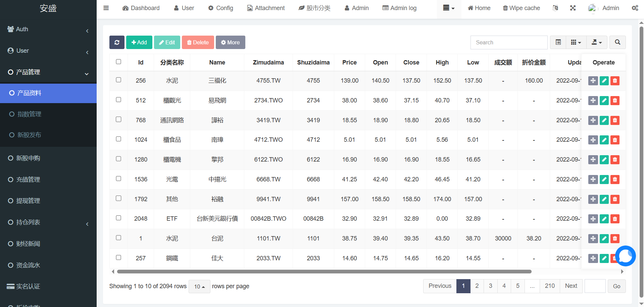Click drag handle icon for row 768
Screen dimensions: 644x307
pyautogui.click(x=593, y=120)
